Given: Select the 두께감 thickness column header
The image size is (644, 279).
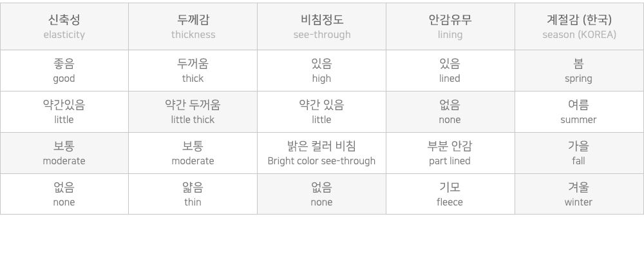Looking at the screenshot, I should coord(193,26).
